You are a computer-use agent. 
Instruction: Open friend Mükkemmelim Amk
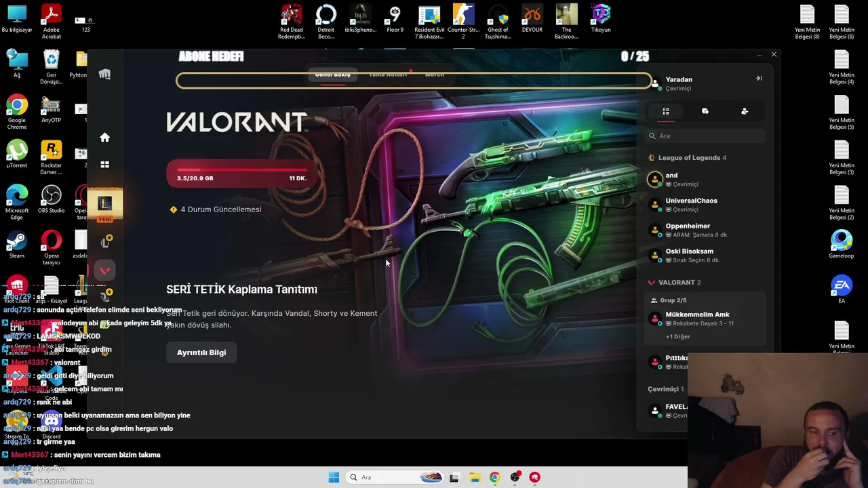[705, 319]
